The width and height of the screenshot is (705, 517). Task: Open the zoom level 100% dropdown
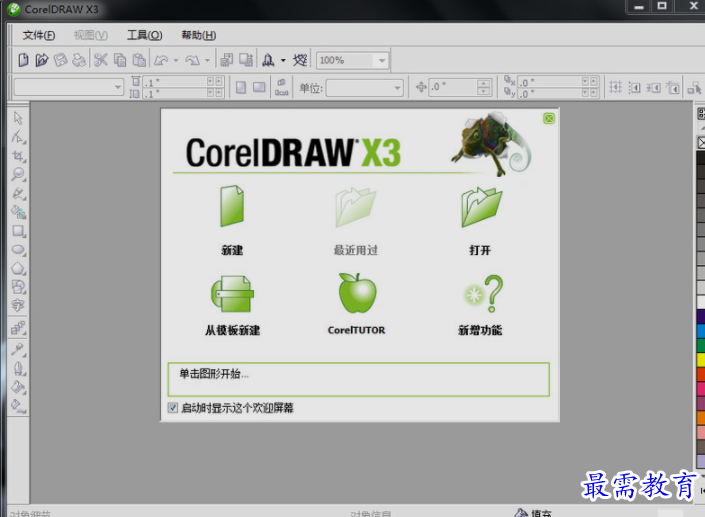pos(382,60)
